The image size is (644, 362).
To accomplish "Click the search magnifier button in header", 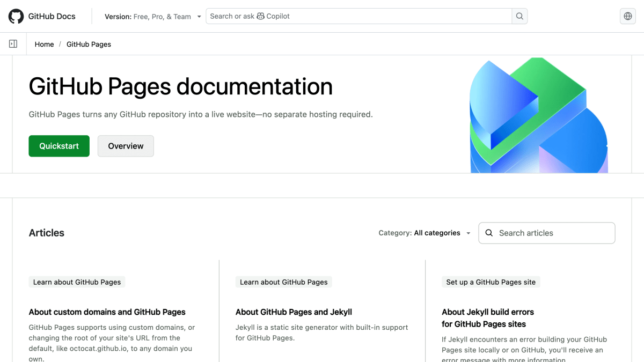I will 519,16.
